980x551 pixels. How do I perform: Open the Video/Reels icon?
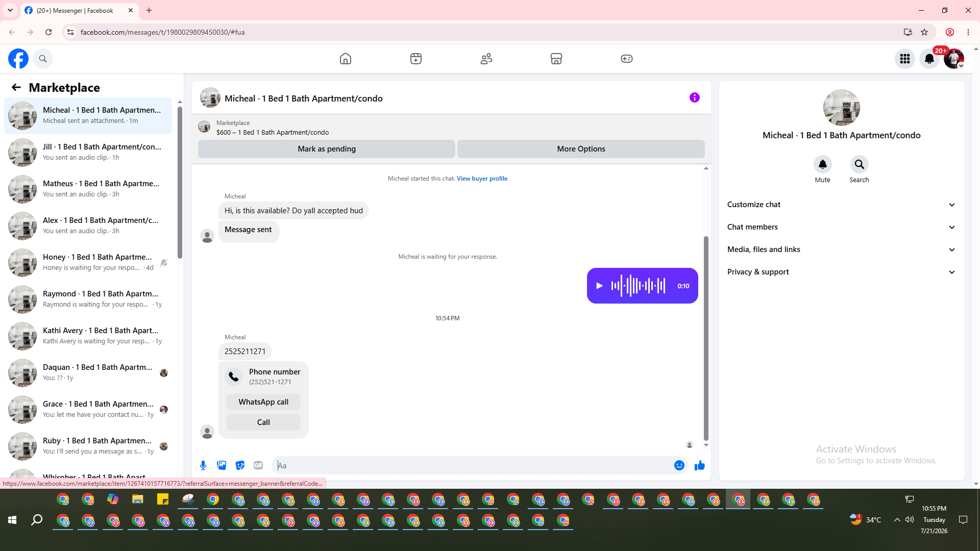click(x=416, y=59)
